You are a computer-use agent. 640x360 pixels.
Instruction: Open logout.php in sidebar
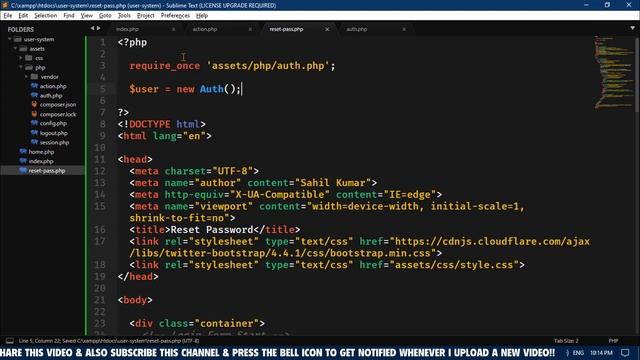pos(53,133)
